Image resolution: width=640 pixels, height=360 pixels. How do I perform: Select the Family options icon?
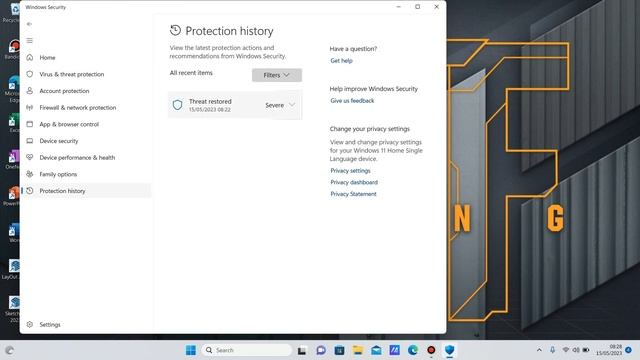click(x=29, y=174)
